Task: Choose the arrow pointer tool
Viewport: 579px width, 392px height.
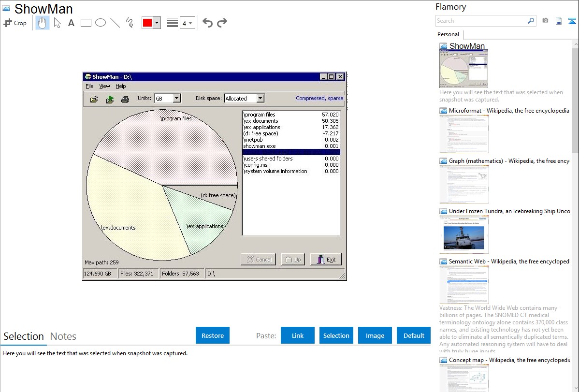Action: (57, 23)
